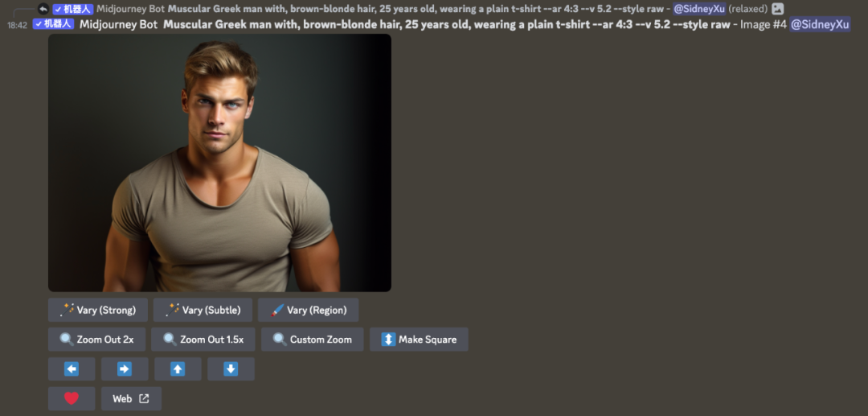Click the image attachment icon in reply line

click(x=778, y=9)
